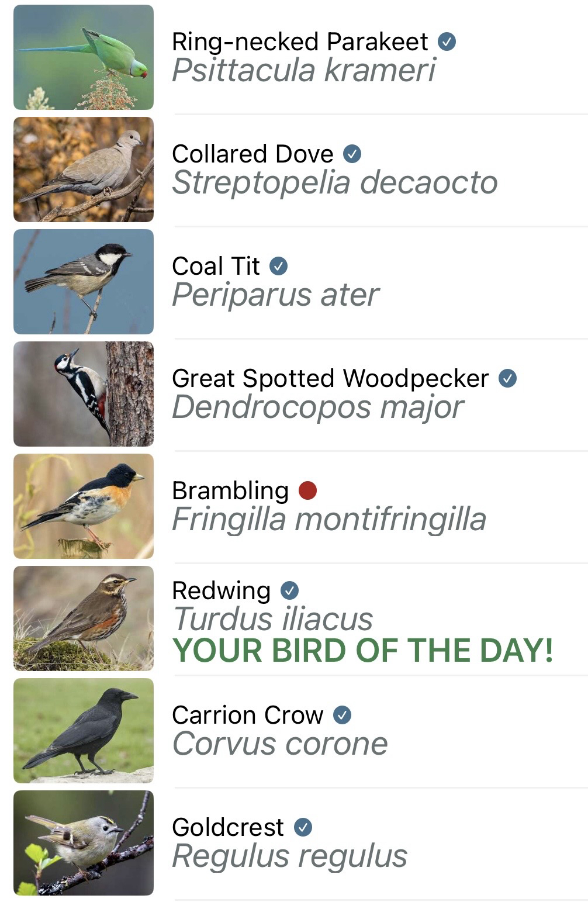Click the verified badge beside Goldcrest
The width and height of the screenshot is (588, 902).
[x=303, y=827]
